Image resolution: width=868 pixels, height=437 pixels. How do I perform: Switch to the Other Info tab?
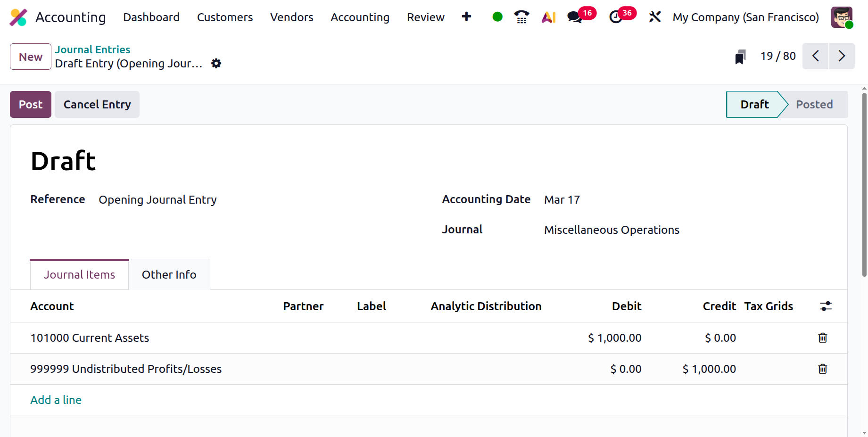(x=169, y=274)
